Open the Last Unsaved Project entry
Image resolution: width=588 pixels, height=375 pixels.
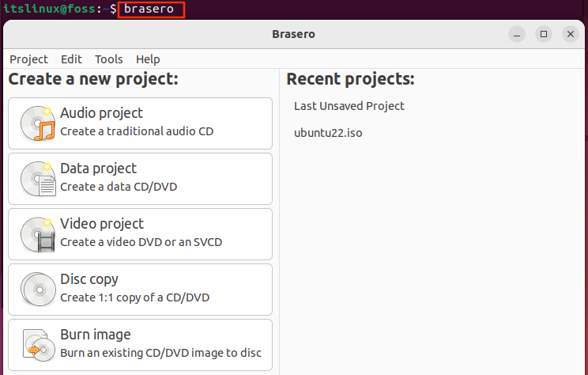tap(349, 106)
